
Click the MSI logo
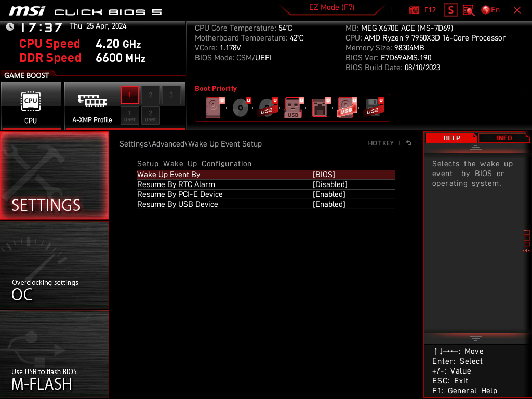click(27, 11)
